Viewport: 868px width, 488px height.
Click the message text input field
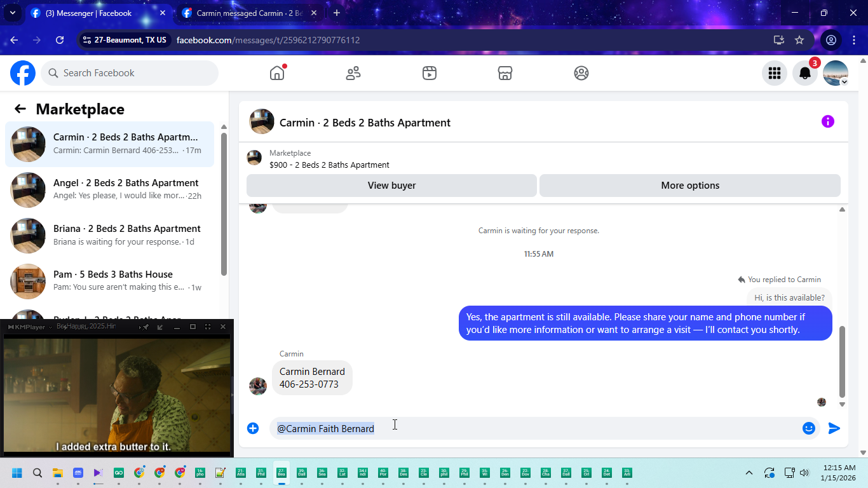coord(535,428)
